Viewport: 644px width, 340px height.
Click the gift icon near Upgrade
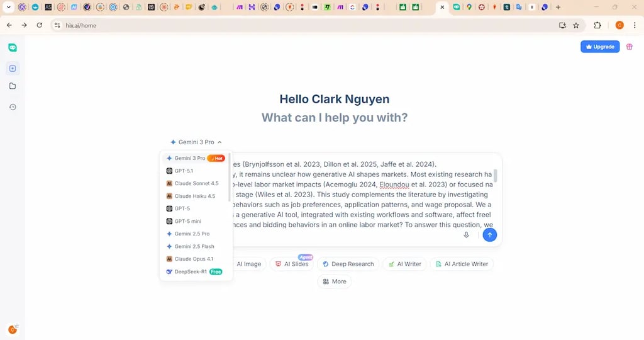pyautogui.click(x=629, y=47)
